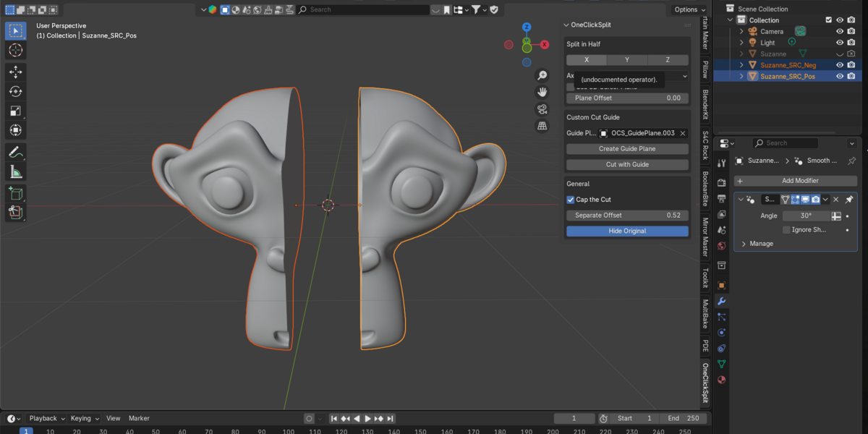Switch to orthographic grid view icon
Screen dimensions: 868x434
point(542,126)
